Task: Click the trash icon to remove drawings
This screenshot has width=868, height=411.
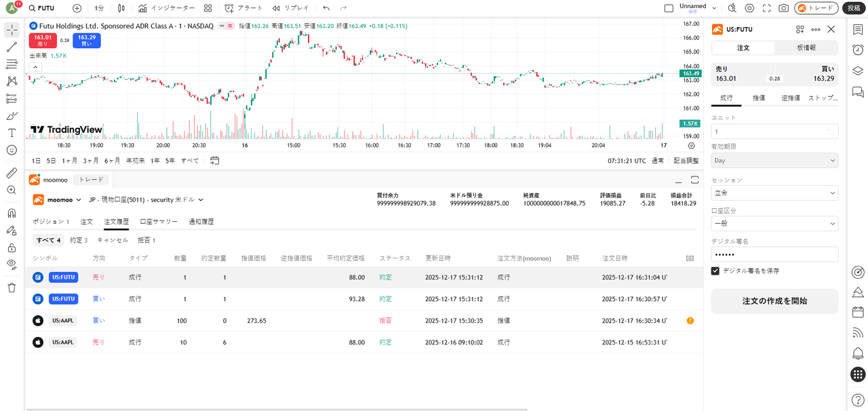Action: pos(12,288)
